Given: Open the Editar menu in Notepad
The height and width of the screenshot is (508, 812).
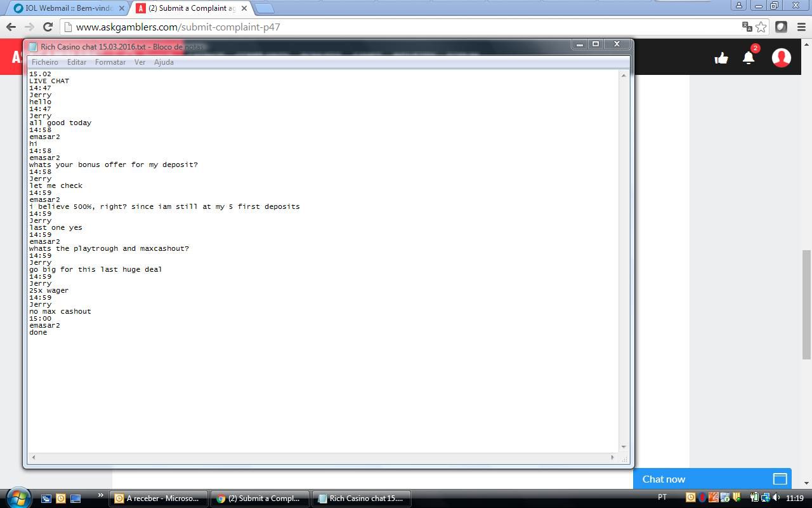Looking at the screenshot, I should tap(77, 62).
